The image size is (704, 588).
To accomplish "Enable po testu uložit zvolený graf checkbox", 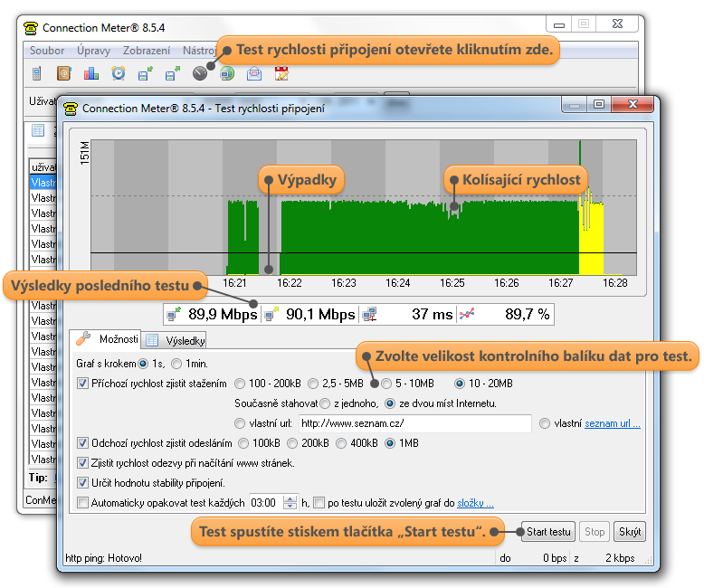I will [x=319, y=503].
